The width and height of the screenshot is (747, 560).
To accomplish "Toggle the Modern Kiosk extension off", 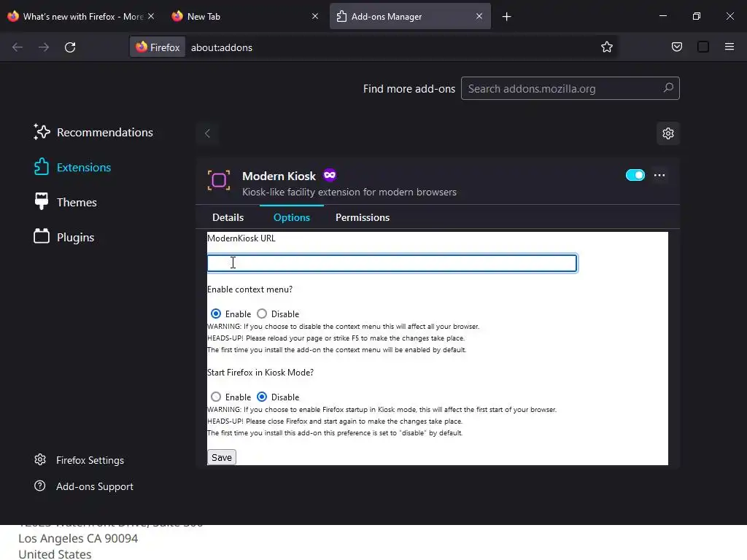I will pos(635,175).
